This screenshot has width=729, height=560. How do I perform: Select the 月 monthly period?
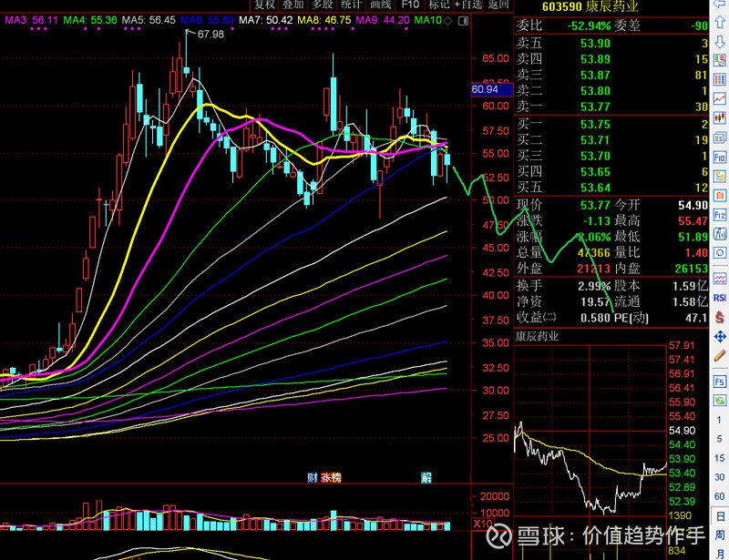(719, 553)
